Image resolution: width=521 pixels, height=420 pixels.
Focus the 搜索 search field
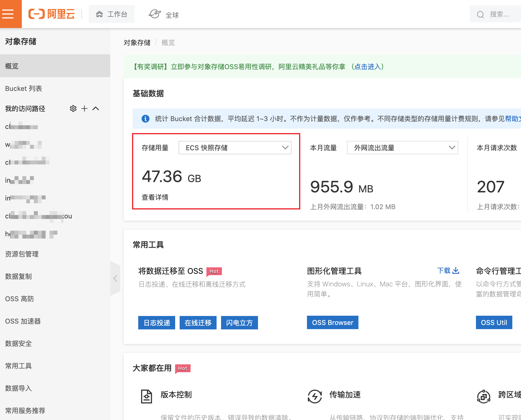tap(495, 14)
